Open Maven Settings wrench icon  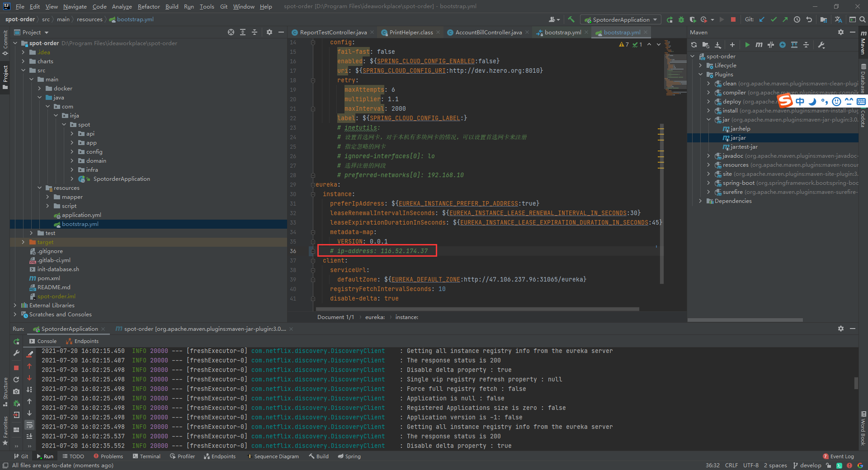point(821,45)
